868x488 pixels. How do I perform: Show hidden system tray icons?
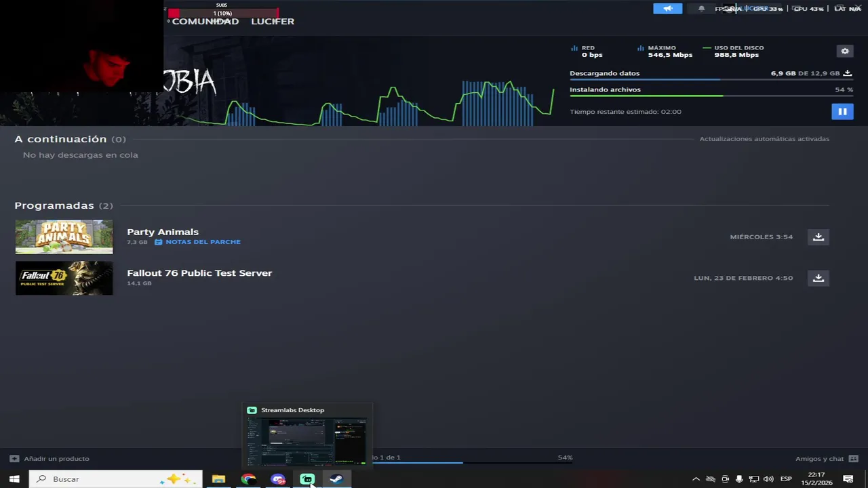696,479
